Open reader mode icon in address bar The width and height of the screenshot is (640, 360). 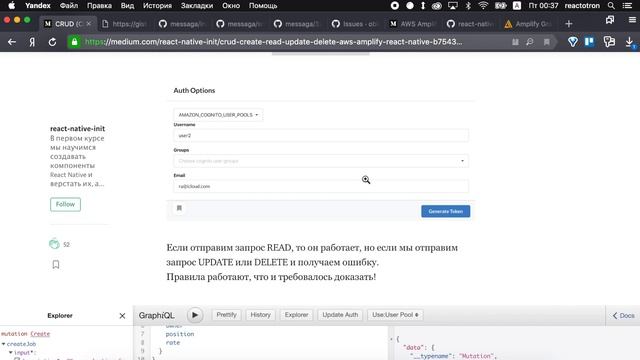point(515,42)
